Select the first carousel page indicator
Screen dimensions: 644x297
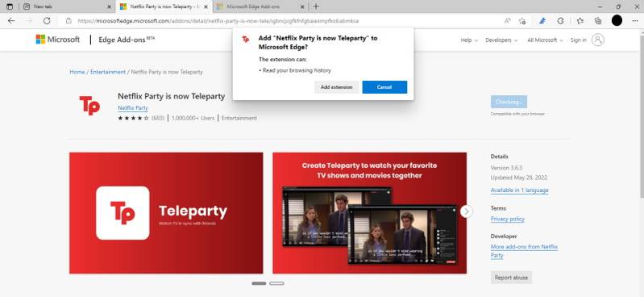259,283
